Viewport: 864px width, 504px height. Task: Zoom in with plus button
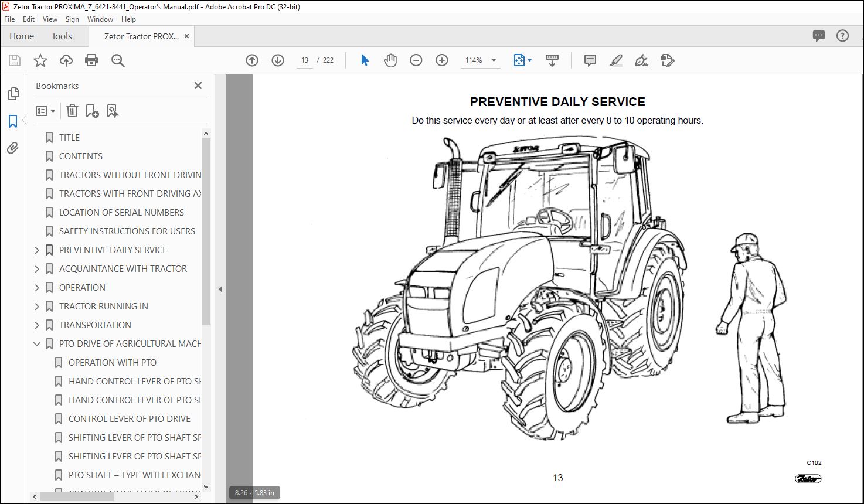tap(442, 60)
